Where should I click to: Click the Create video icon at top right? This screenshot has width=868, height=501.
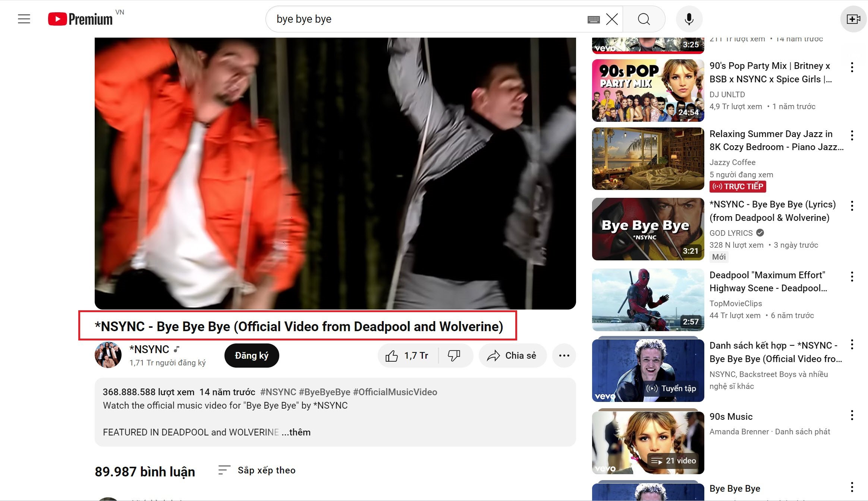[x=854, y=19]
